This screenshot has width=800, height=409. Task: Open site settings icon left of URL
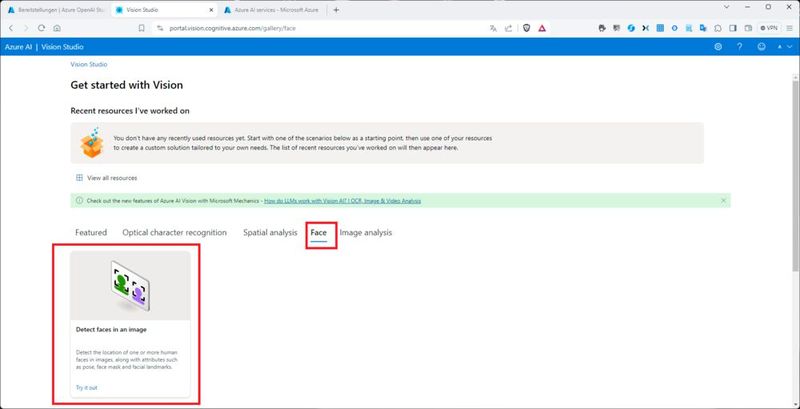(160, 28)
